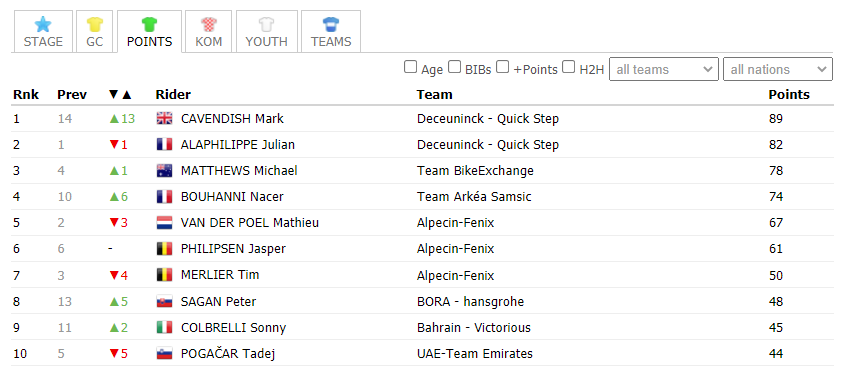Image resolution: width=845 pixels, height=366 pixels.
Task: Open the Alpecin-Fenix team link for Philipsen
Action: (x=455, y=248)
